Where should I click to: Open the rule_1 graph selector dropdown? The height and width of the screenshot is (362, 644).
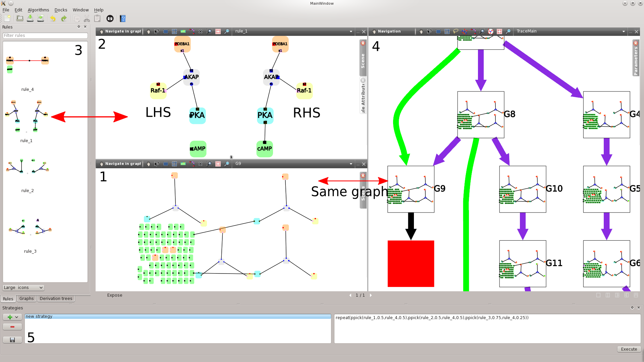point(351,32)
